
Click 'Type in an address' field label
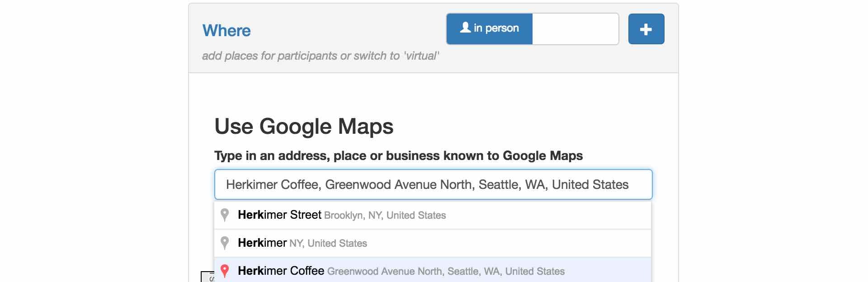[x=398, y=156]
